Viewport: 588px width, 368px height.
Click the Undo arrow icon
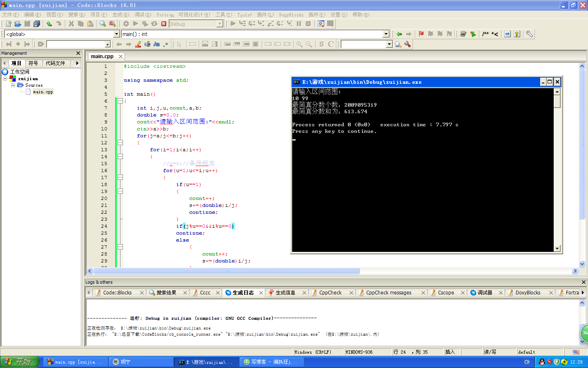49,24
